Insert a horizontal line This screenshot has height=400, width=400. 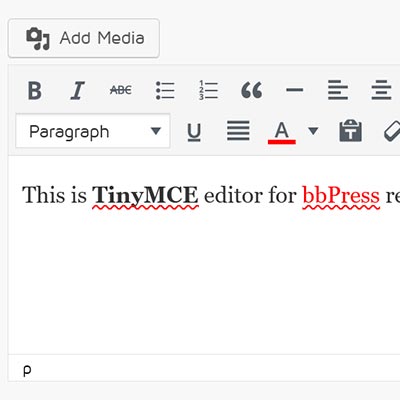click(295, 90)
